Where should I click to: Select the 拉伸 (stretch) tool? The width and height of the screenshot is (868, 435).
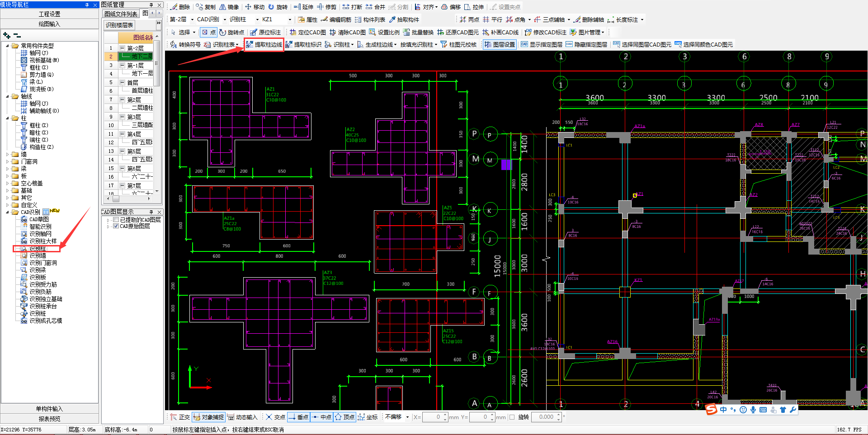pyautogui.click(x=474, y=7)
